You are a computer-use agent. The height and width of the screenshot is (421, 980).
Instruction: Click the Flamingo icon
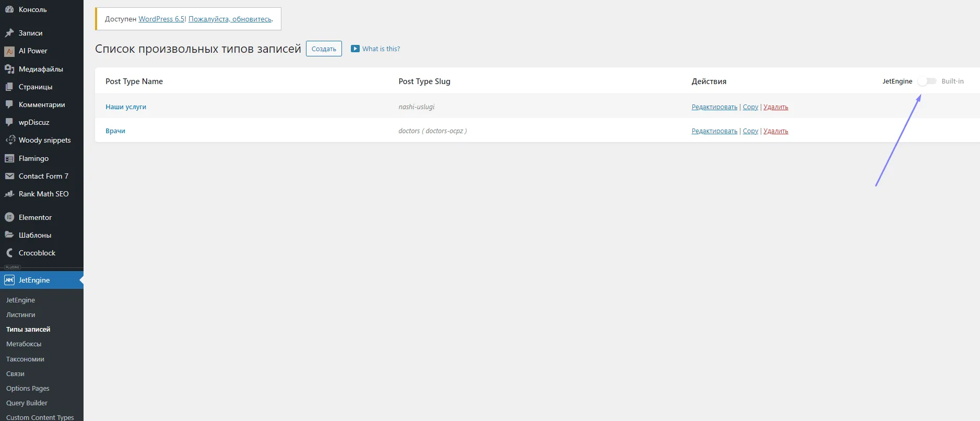click(x=9, y=158)
